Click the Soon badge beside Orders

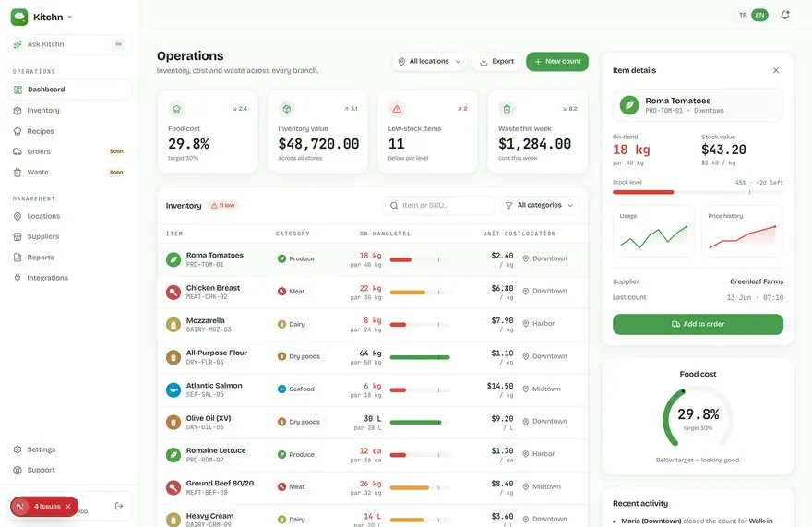coord(116,151)
